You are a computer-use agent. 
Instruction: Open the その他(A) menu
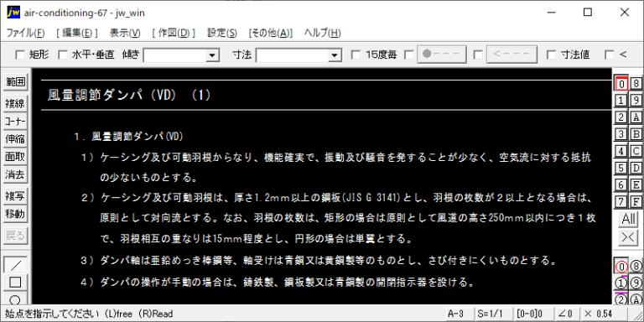pyautogui.click(x=271, y=34)
